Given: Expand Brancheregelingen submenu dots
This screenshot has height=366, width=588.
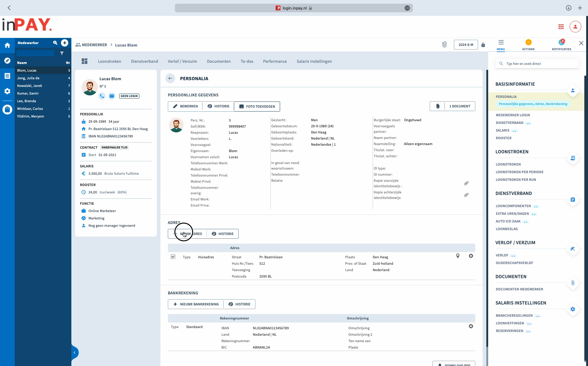Looking at the screenshot, I should coord(538,316).
